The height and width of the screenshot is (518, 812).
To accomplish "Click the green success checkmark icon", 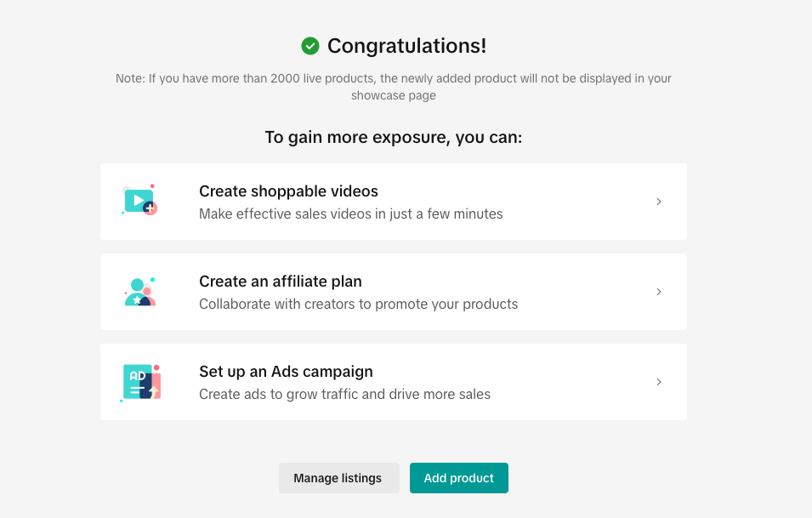I will (x=310, y=46).
